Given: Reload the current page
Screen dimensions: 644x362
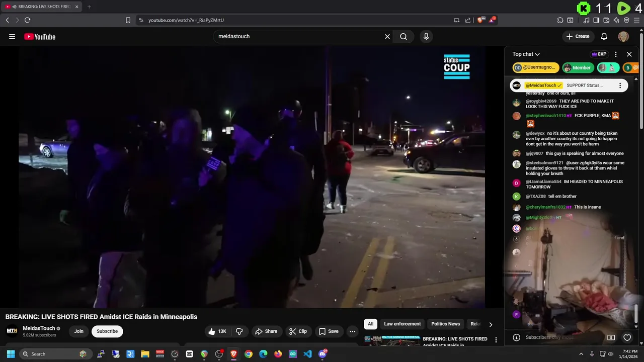Looking at the screenshot, I should pyautogui.click(x=27, y=20).
